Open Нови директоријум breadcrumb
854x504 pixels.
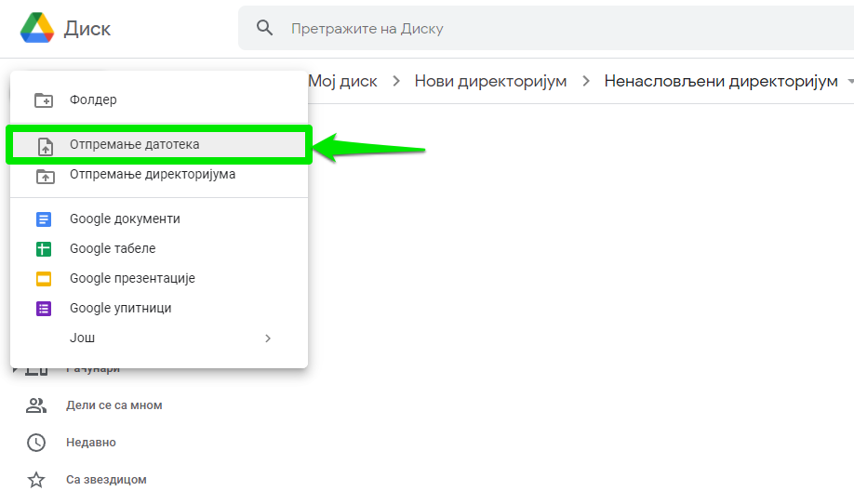(x=490, y=81)
